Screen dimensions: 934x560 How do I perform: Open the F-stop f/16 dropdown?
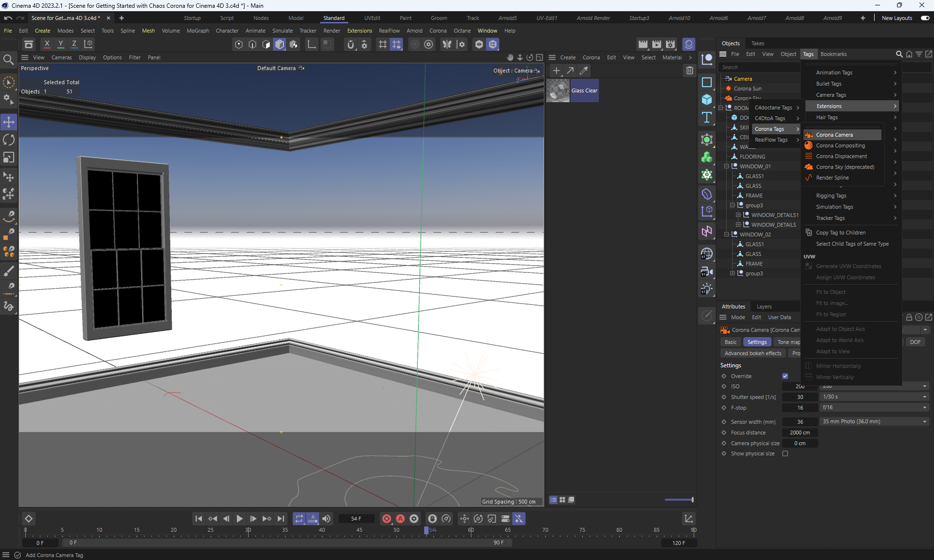pyautogui.click(x=874, y=408)
